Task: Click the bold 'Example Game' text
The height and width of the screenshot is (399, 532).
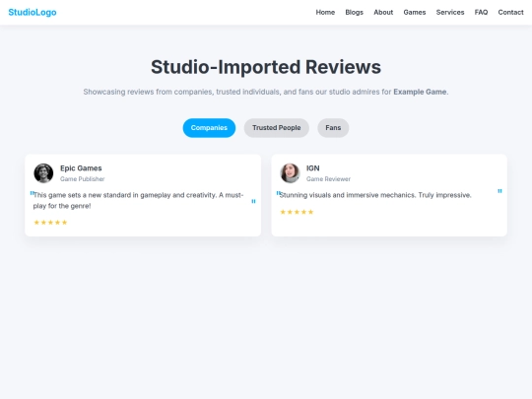Action: [x=420, y=92]
